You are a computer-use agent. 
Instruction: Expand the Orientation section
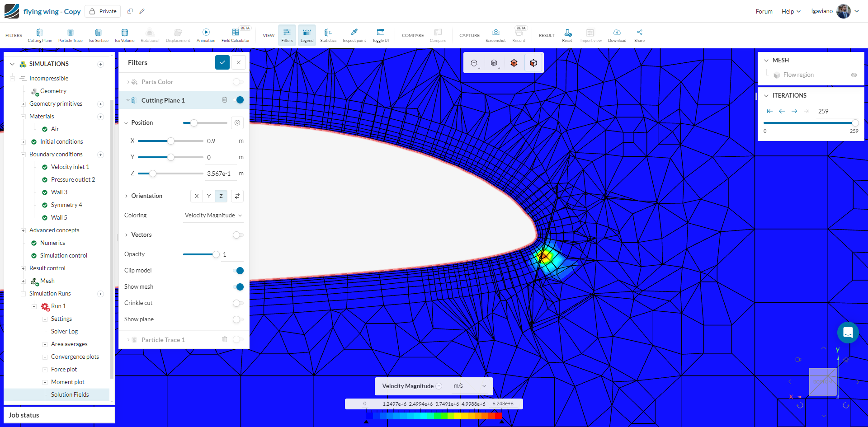[126, 196]
